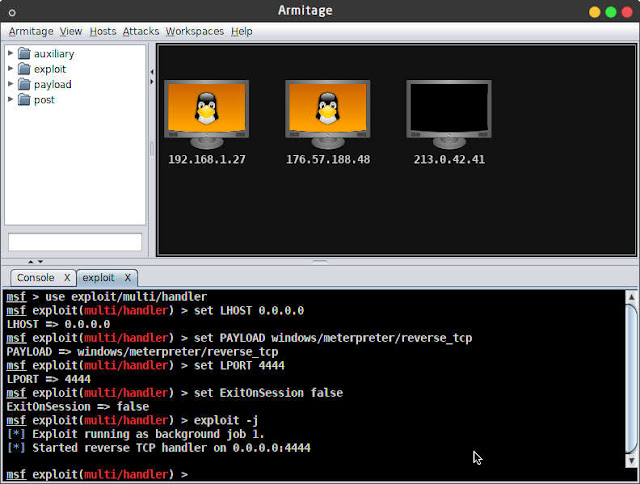Click the green maximize window button

point(611,12)
